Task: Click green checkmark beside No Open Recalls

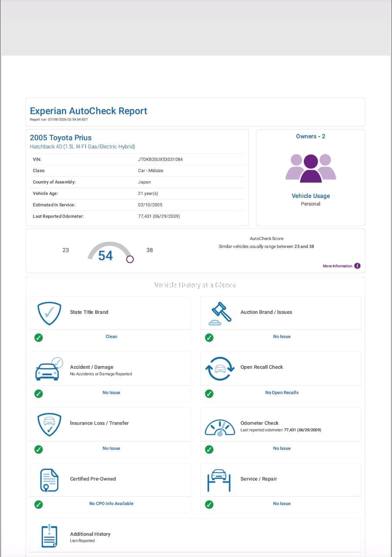Action: point(209,393)
